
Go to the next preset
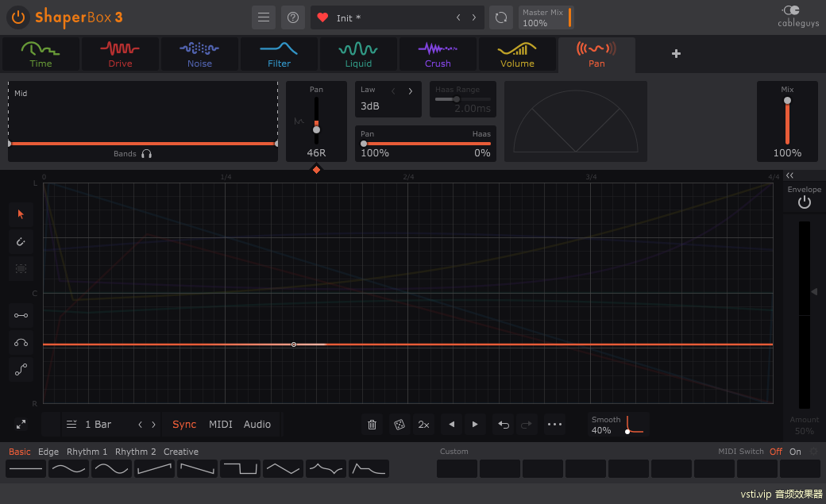pyautogui.click(x=474, y=18)
